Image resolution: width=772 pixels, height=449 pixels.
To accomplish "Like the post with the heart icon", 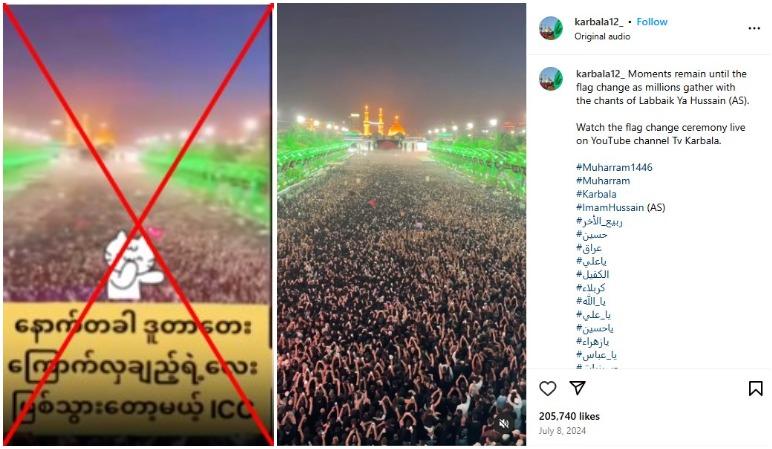I will (x=547, y=388).
